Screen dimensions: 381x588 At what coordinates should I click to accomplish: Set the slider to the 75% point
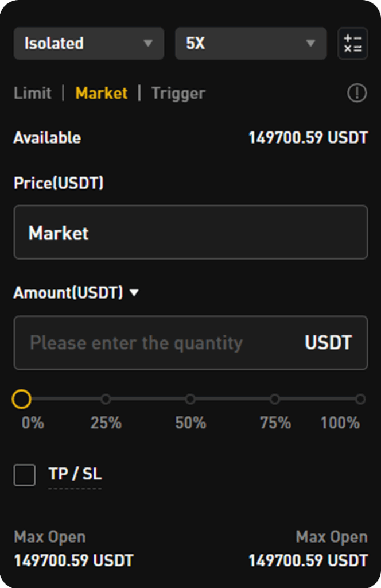point(275,399)
